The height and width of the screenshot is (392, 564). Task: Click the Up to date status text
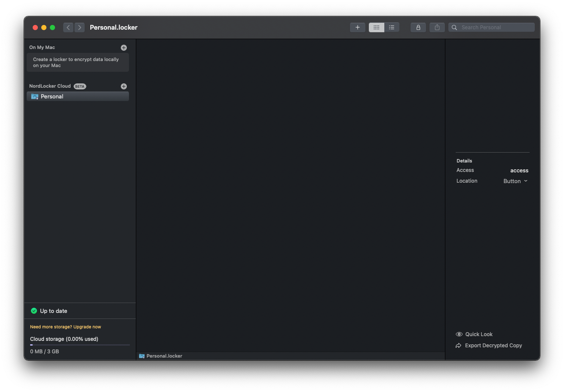pos(54,311)
